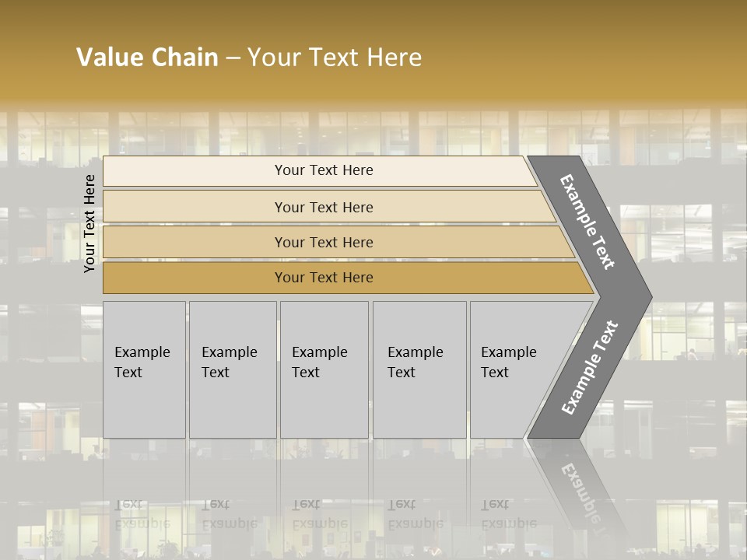Select the darkest gold "Your Text Here" bar

point(323,278)
